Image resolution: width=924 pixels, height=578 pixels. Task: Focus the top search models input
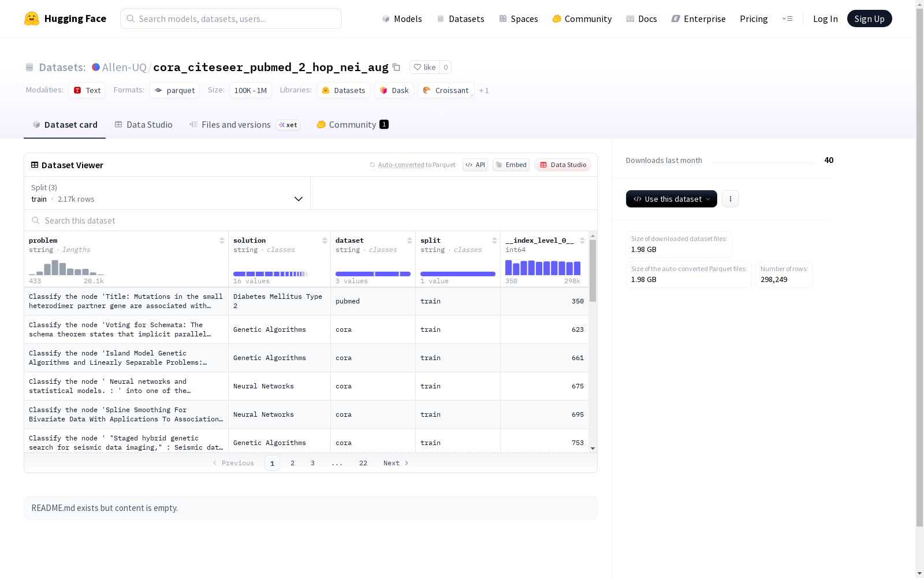tap(231, 18)
